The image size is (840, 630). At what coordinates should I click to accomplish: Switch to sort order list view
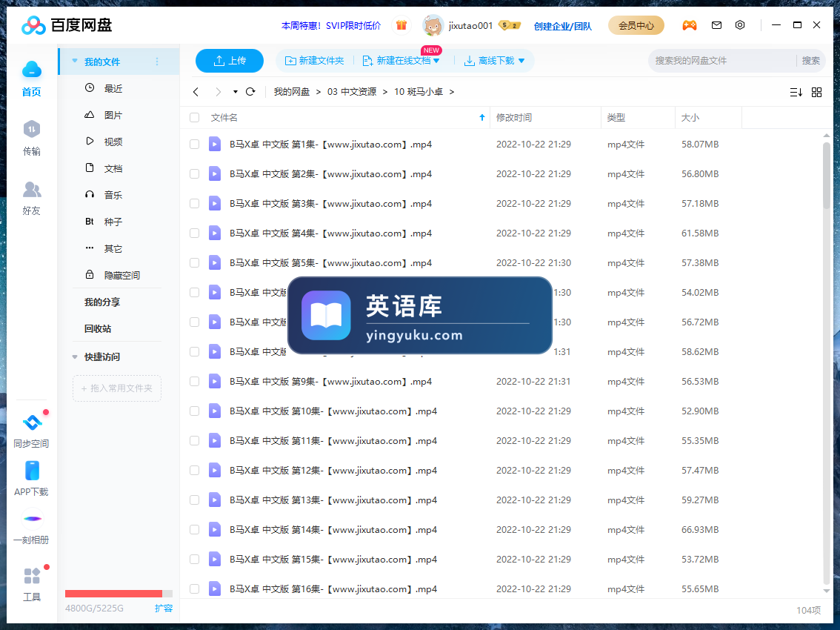coord(796,92)
